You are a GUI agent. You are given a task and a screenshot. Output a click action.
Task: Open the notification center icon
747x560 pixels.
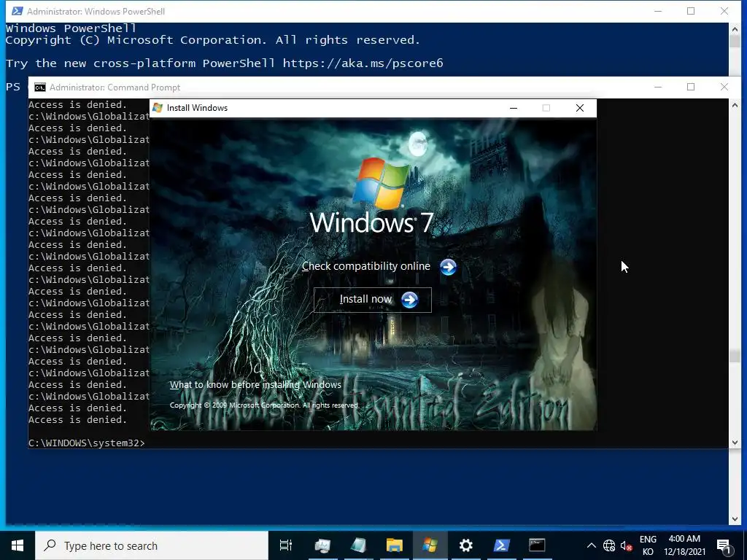(724, 546)
